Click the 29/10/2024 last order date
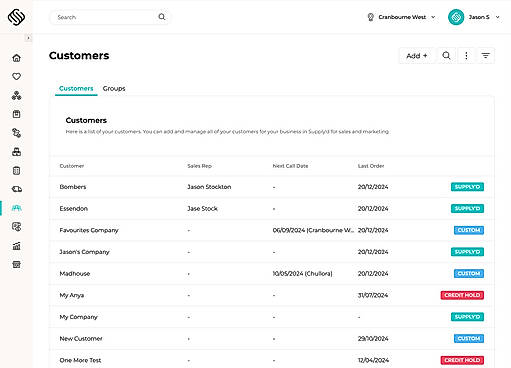Screen dimensions: 511x368 click(373, 338)
